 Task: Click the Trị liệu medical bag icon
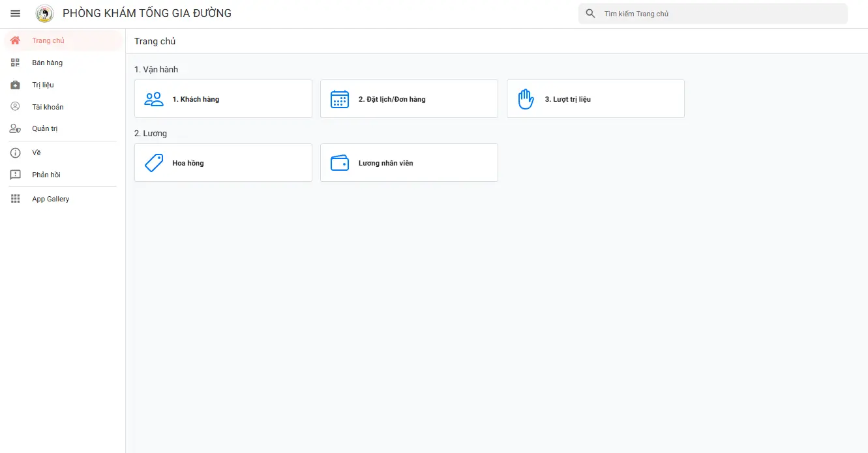tap(16, 85)
